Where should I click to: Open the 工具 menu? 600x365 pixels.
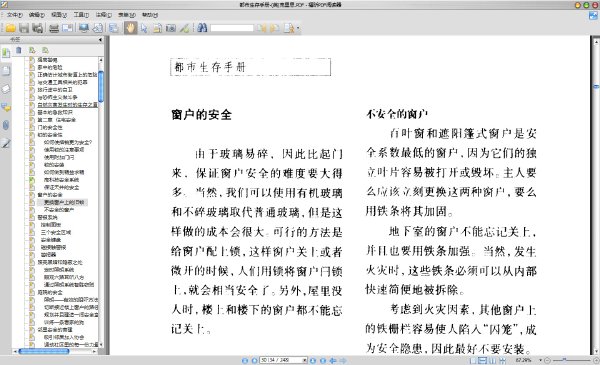81,15
